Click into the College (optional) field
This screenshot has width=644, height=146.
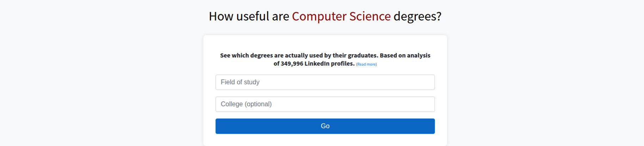click(x=325, y=104)
